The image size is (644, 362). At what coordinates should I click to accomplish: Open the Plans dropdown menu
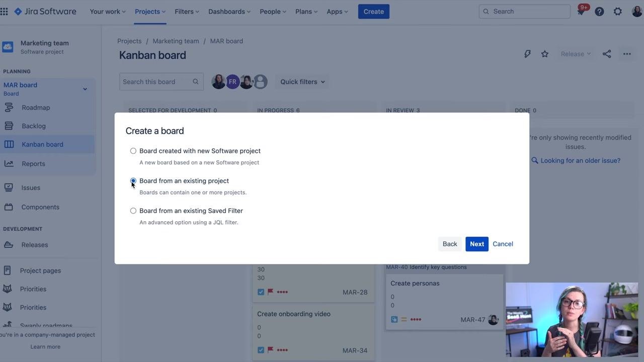click(307, 12)
